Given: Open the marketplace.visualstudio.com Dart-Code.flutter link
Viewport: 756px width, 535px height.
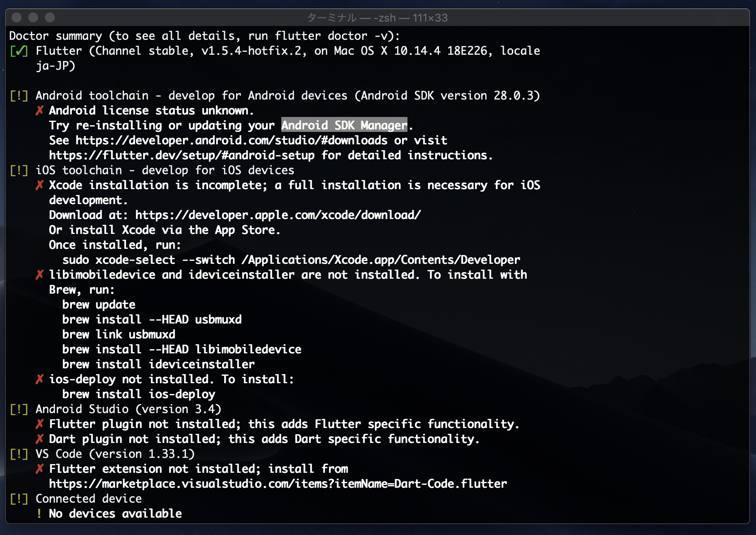Looking at the screenshot, I should point(278,484).
